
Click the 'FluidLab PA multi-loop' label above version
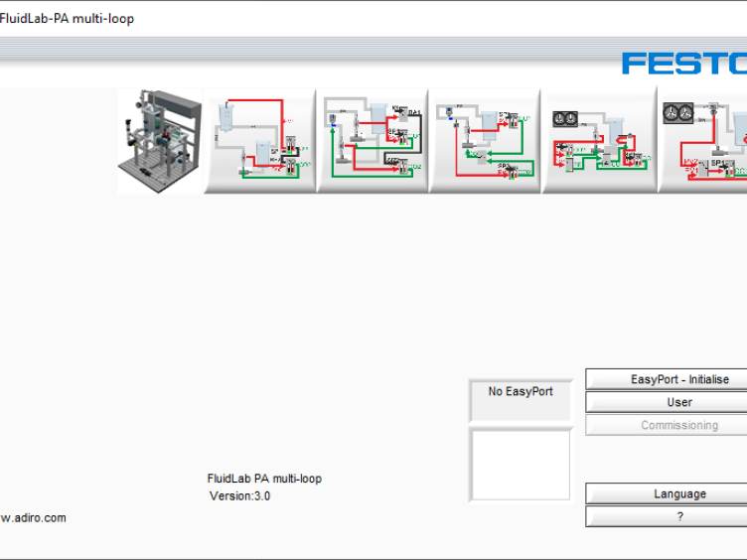click(264, 479)
